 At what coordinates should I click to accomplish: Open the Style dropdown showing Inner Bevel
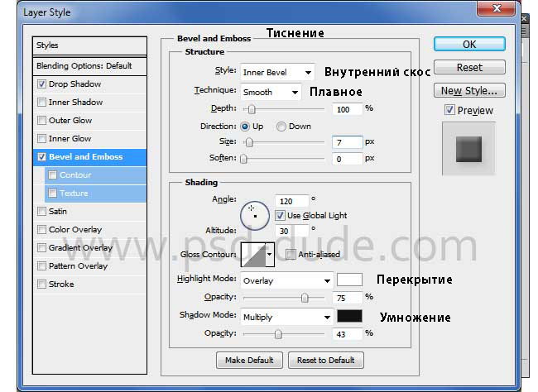pos(277,73)
